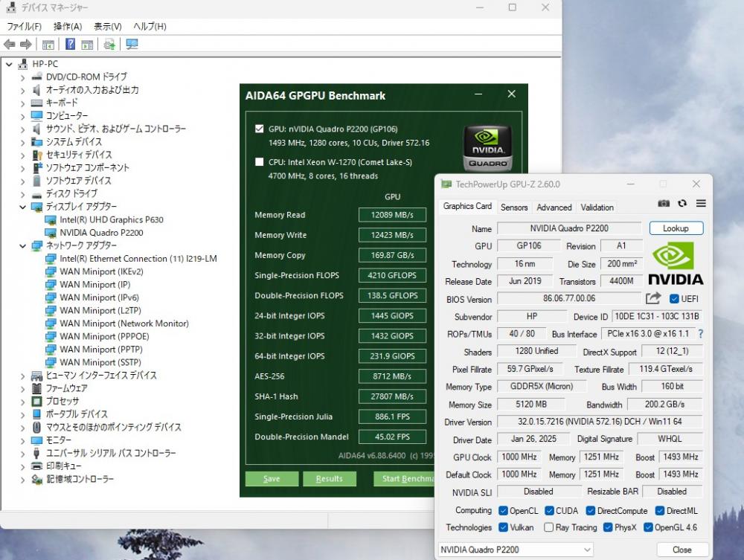The height and width of the screenshot is (560, 744).
Task: Toggle the GPU Quadro P2200 checkbox in AIDA64
Action: [259, 129]
